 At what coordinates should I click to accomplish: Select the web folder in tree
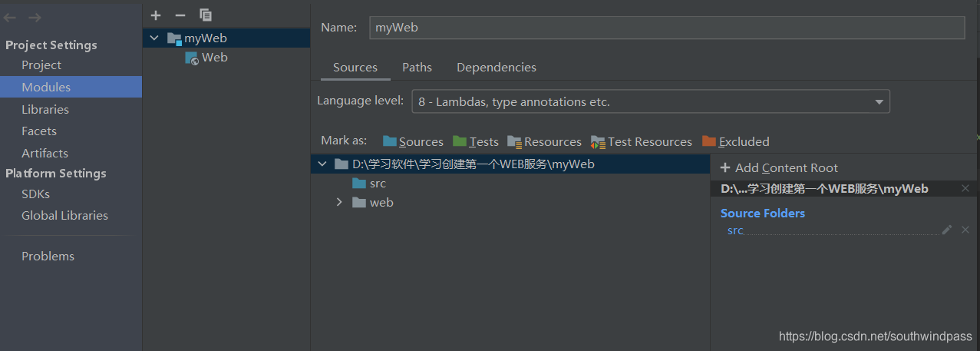[x=373, y=203]
